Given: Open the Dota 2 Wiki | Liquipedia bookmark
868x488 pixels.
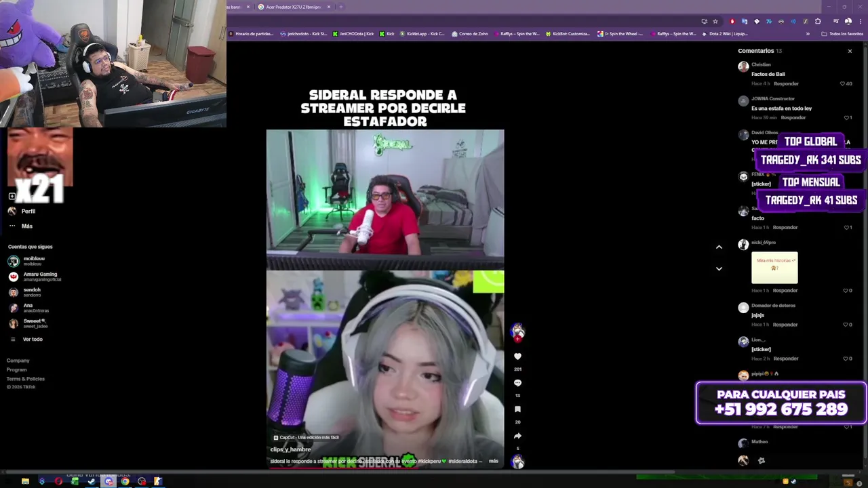Looking at the screenshot, I should coord(725,33).
